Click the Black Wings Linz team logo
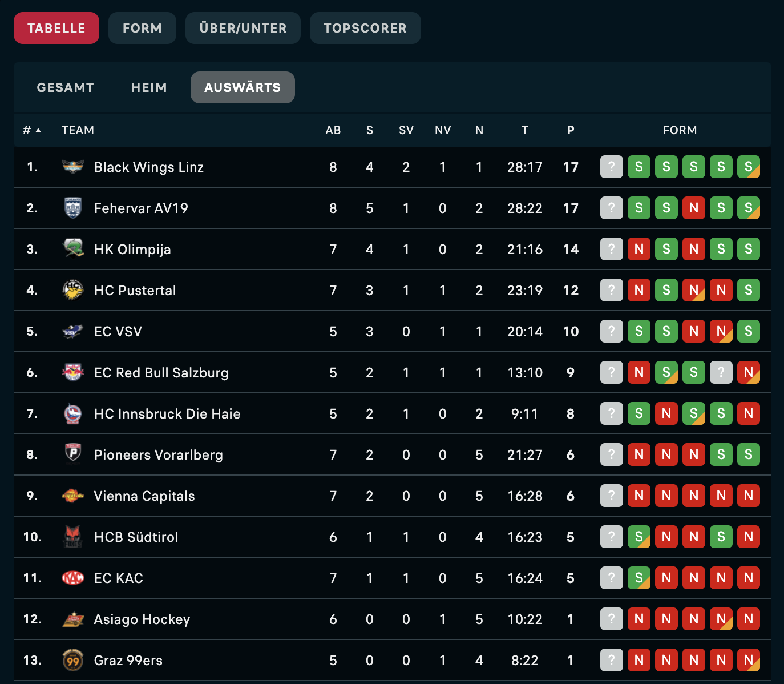784x684 pixels. [73, 167]
